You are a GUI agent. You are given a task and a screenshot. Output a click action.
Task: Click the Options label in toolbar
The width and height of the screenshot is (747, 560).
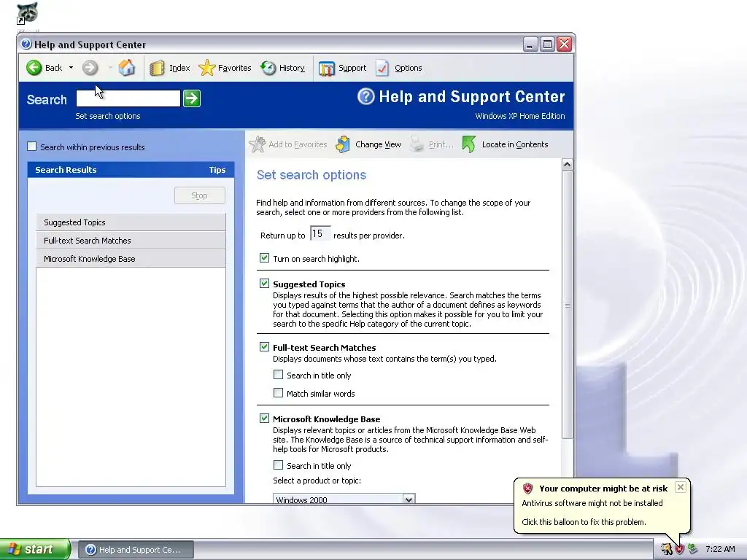tap(409, 68)
